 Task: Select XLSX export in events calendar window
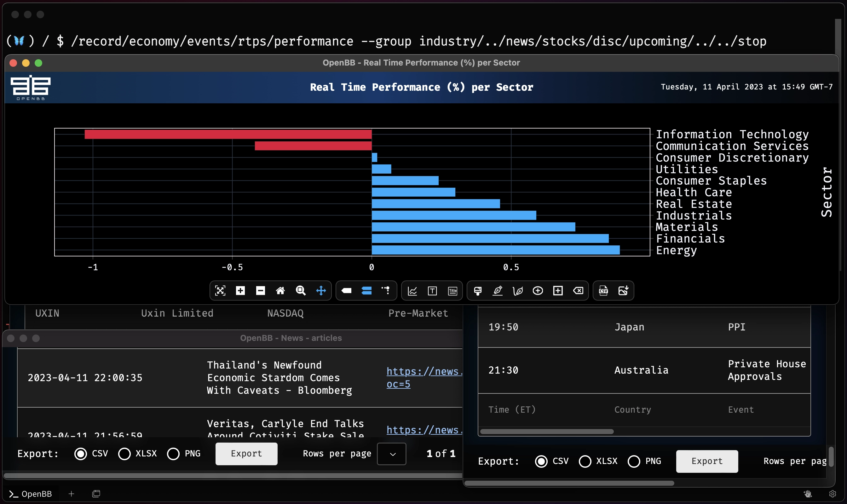(x=585, y=461)
